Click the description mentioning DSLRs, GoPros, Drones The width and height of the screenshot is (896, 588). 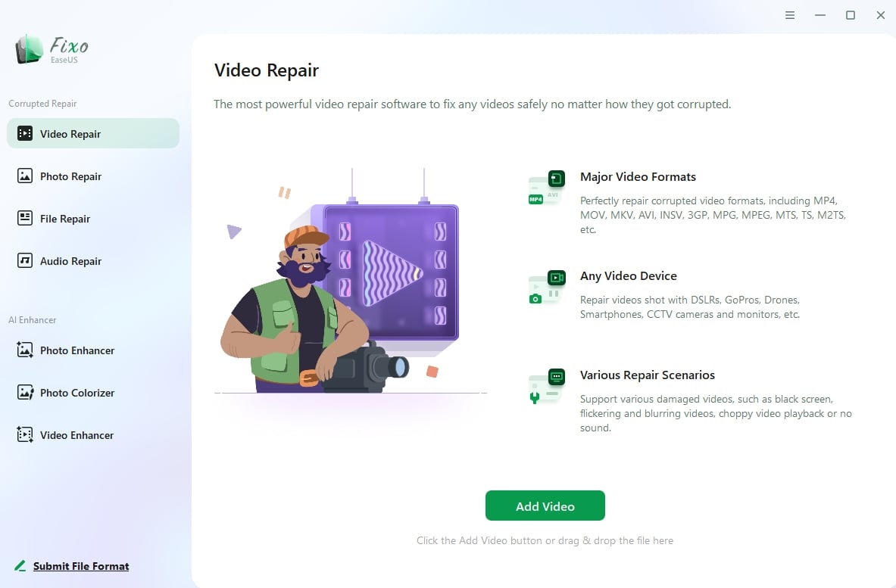point(690,307)
